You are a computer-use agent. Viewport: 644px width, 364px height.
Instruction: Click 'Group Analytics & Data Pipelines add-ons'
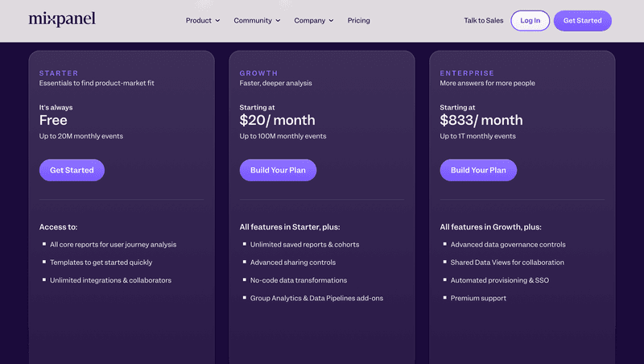pos(316,298)
